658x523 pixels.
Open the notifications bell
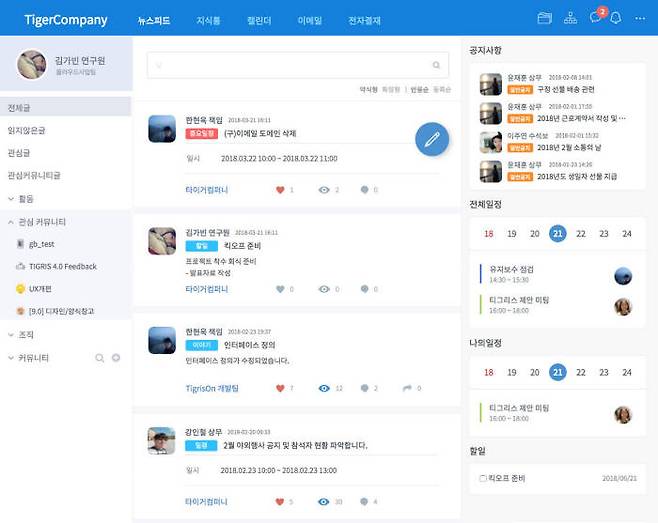[x=616, y=18]
